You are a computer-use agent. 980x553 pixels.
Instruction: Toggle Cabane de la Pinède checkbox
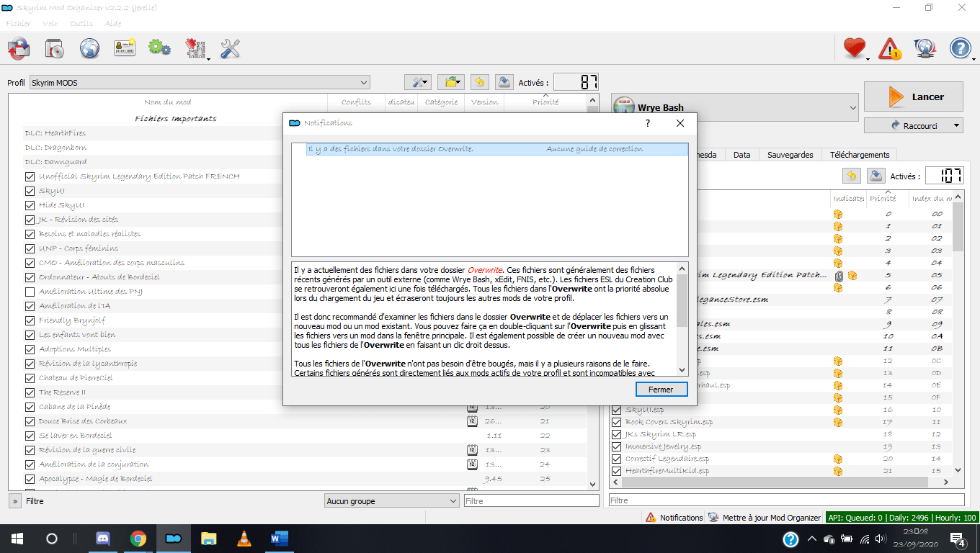pyautogui.click(x=30, y=407)
